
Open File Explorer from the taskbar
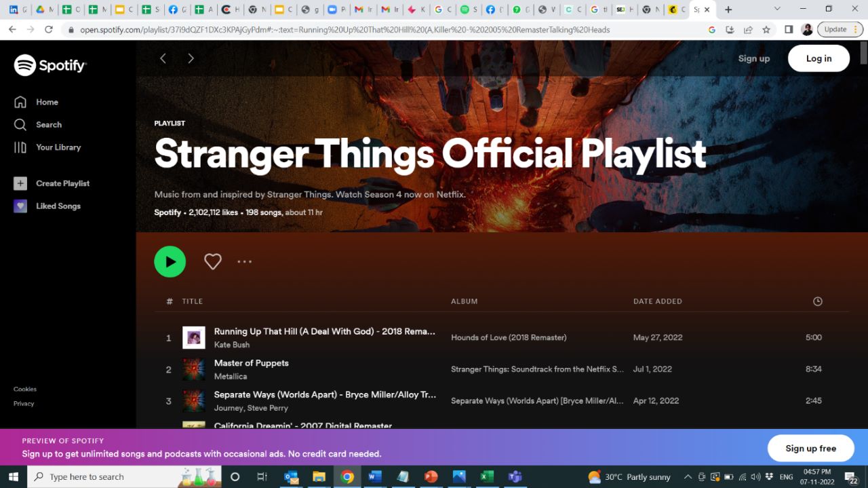[x=319, y=477]
